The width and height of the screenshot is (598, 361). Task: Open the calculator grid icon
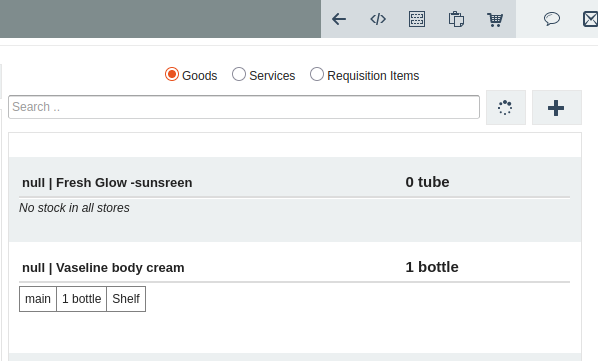pos(417,19)
